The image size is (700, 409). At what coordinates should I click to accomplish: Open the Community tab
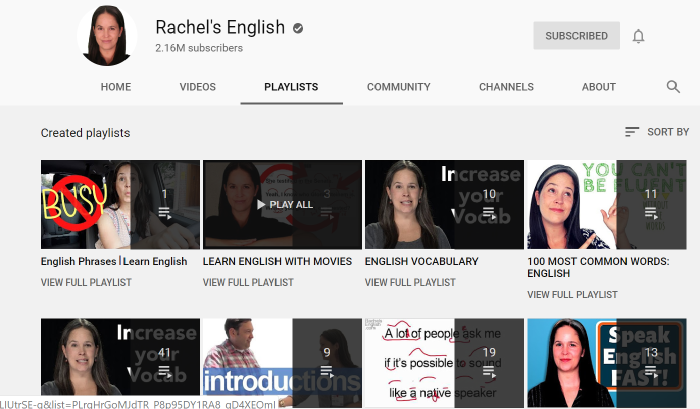[399, 87]
